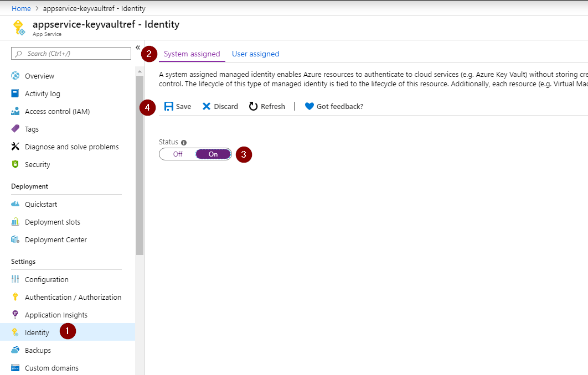Click the Authentication key icon
The image size is (588, 375).
(x=16, y=296)
